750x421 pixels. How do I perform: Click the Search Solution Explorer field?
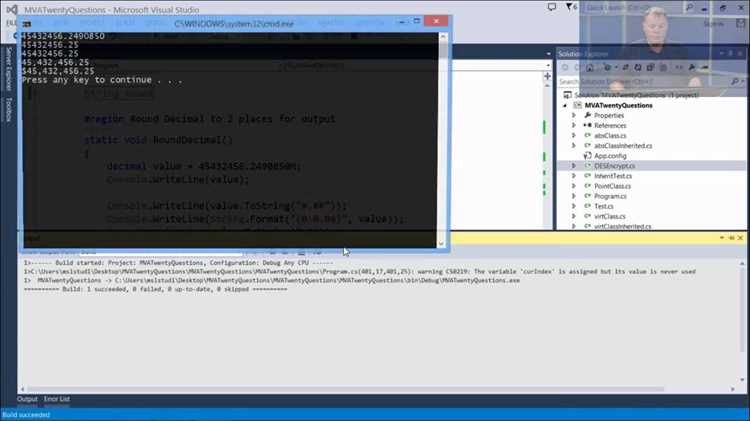coord(645,82)
